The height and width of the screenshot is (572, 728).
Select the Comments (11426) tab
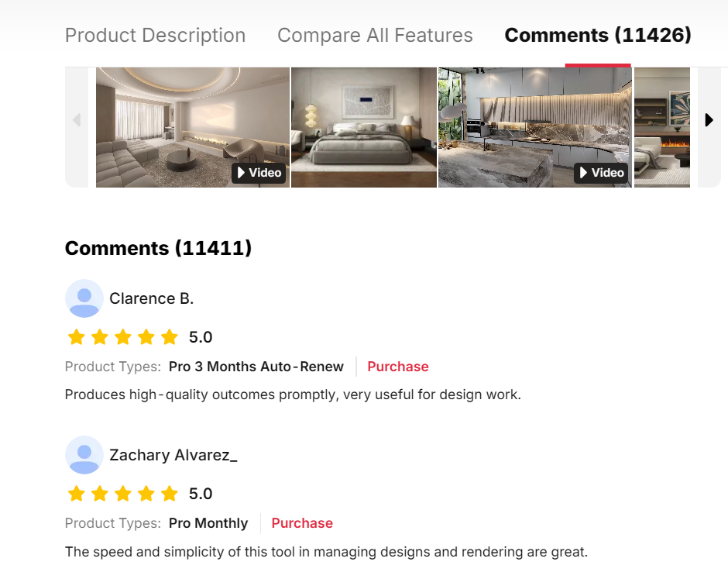(x=598, y=36)
